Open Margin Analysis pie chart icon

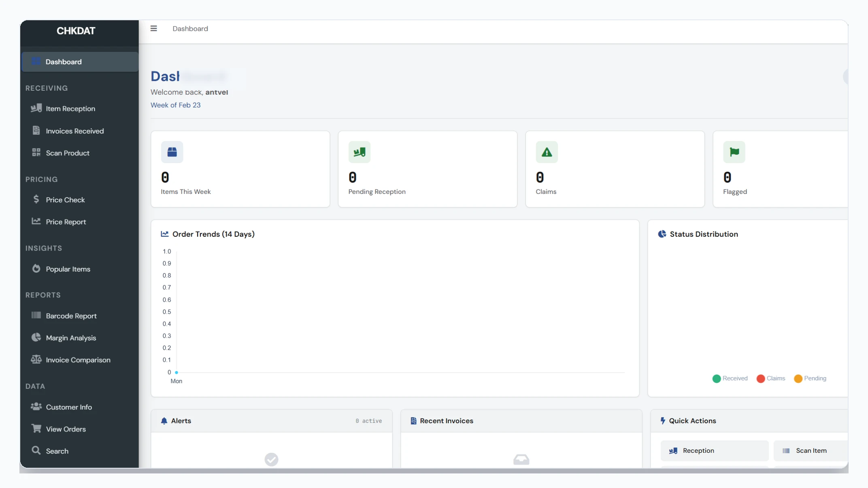(x=36, y=337)
